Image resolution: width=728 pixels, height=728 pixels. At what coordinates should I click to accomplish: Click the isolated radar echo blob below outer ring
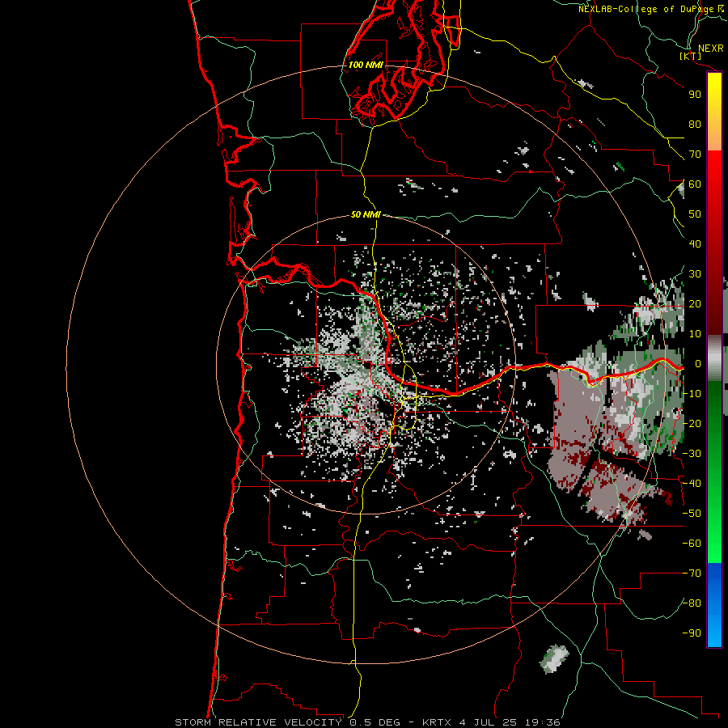[x=554, y=658]
